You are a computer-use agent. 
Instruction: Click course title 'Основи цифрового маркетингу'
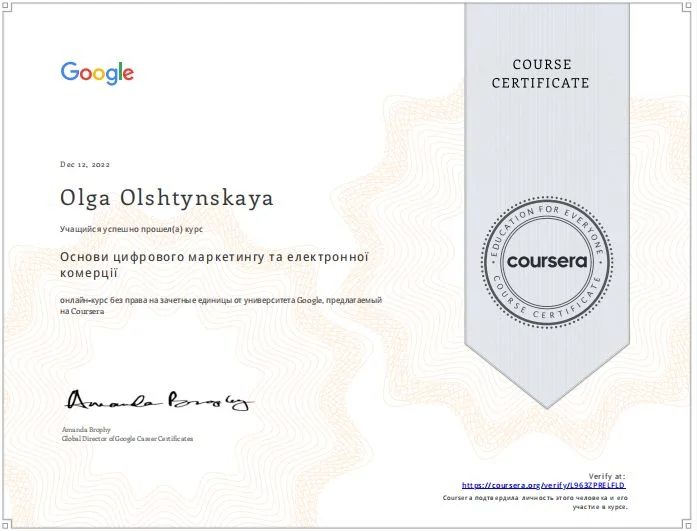(x=214, y=265)
